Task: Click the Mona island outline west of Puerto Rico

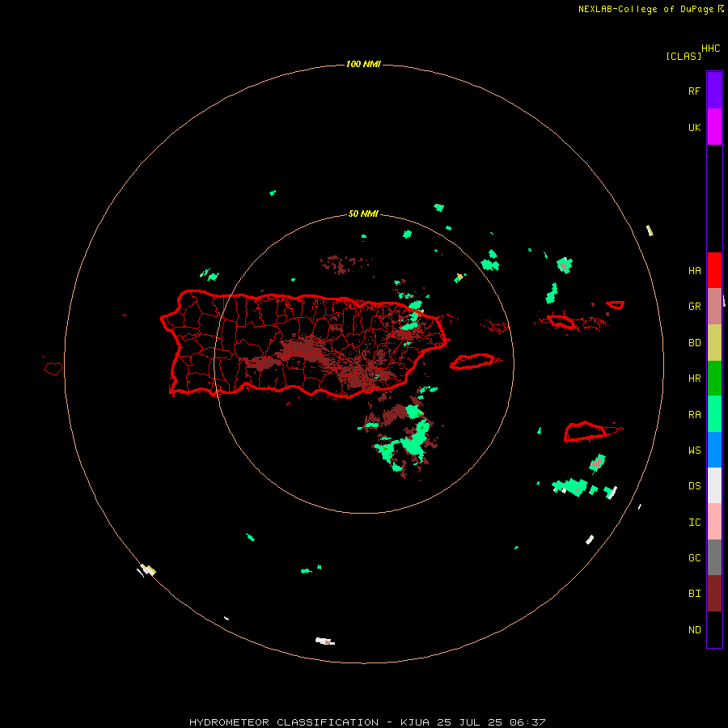Action: click(53, 369)
